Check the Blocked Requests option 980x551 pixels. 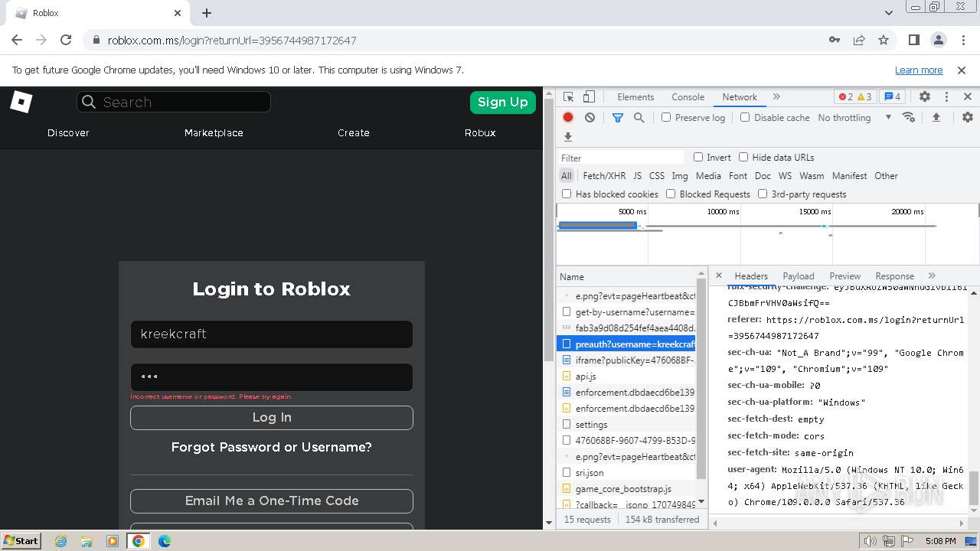pos(671,194)
